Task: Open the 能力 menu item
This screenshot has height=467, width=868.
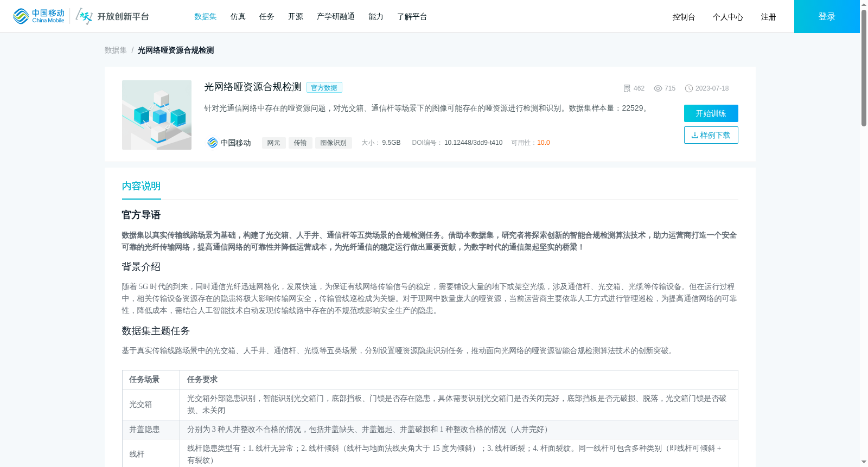Action: (376, 17)
